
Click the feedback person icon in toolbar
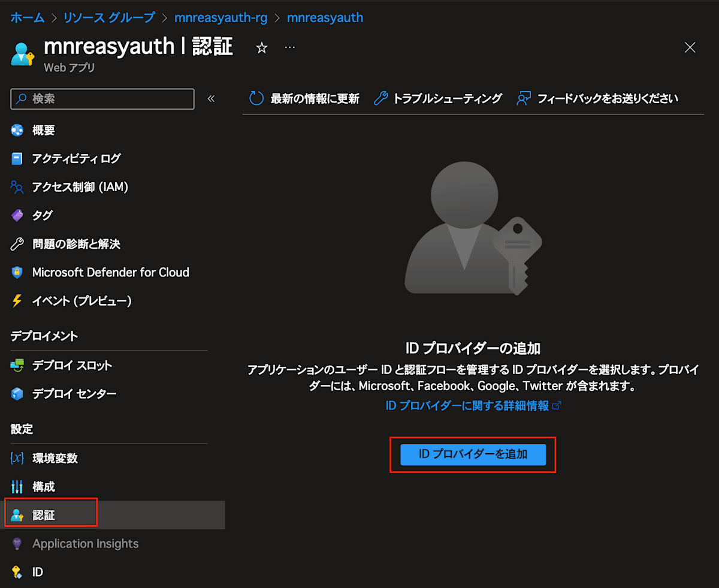click(524, 99)
